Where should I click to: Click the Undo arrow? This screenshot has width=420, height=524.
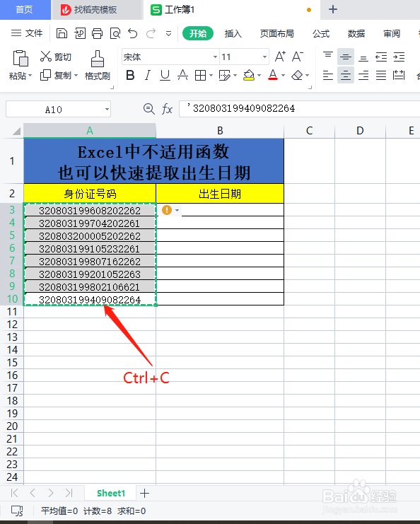pos(133,33)
